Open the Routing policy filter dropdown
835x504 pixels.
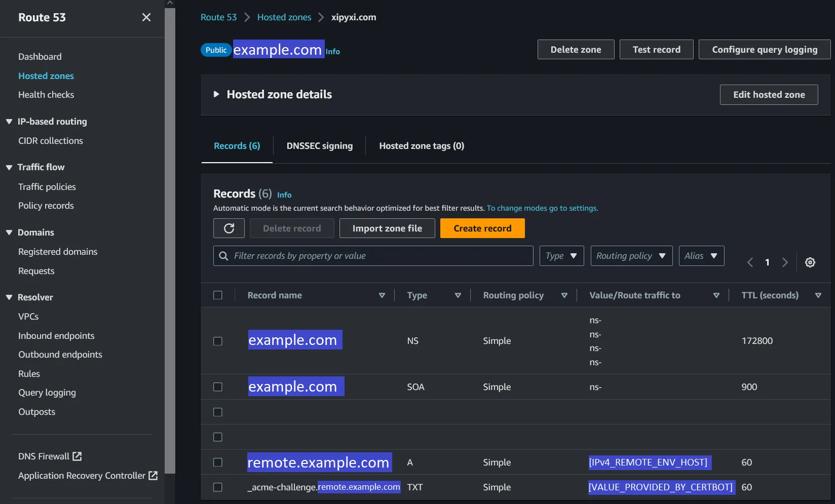tap(631, 256)
